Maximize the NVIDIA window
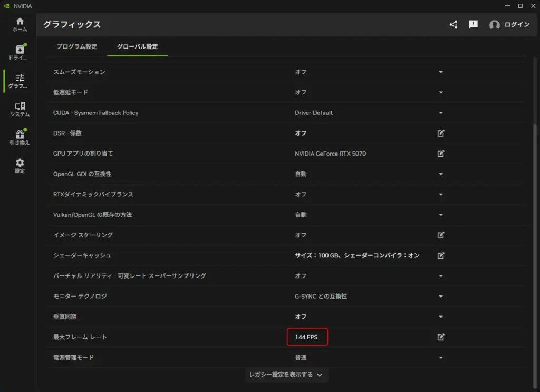 (520, 6)
